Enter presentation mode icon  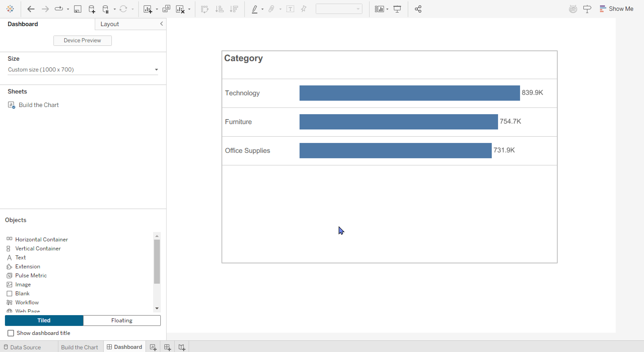pyautogui.click(x=397, y=9)
